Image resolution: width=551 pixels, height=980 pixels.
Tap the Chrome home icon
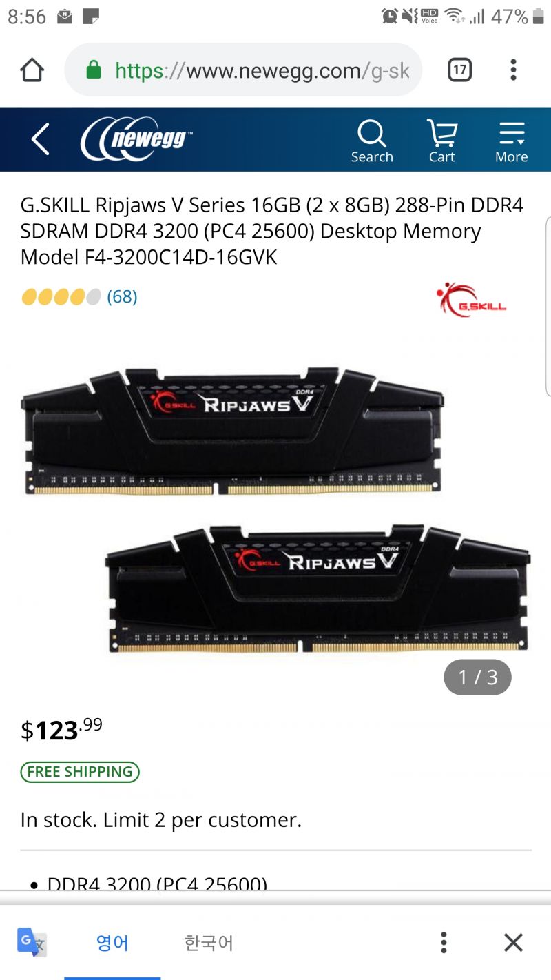click(x=32, y=70)
